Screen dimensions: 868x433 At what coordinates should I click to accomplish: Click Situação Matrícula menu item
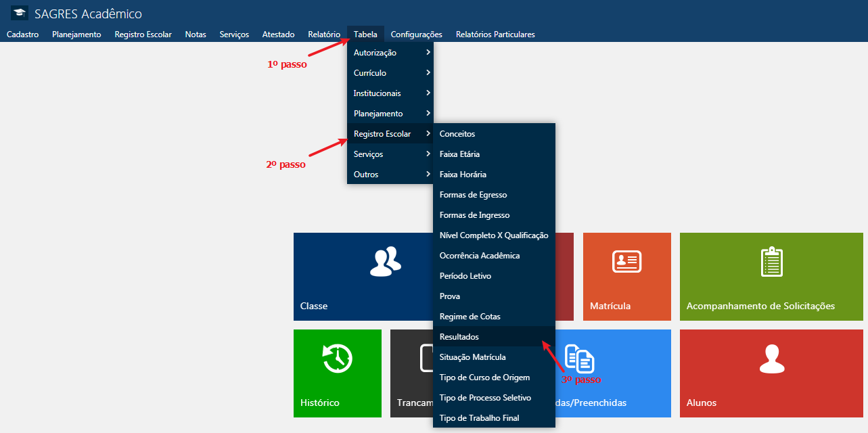pyautogui.click(x=472, y=357)
